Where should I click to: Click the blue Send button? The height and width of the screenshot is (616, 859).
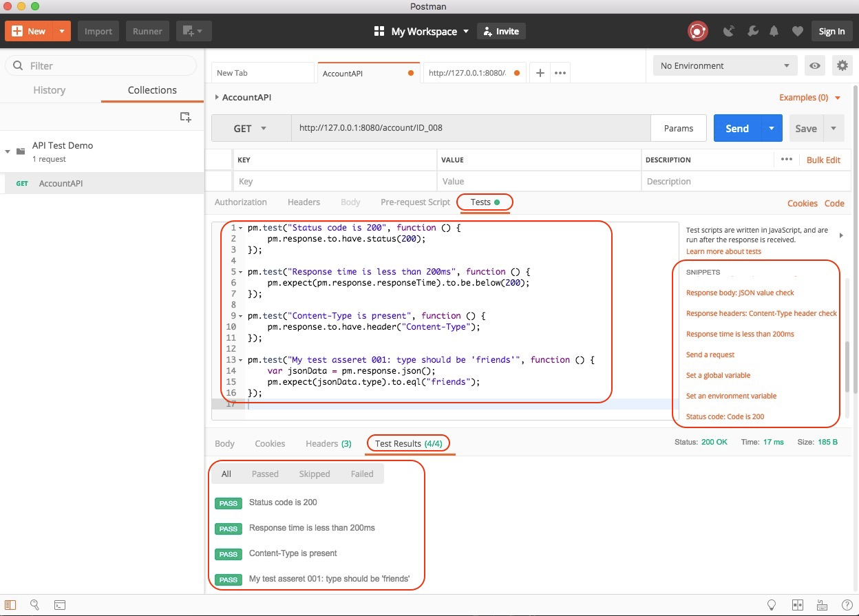click(736, 129)
